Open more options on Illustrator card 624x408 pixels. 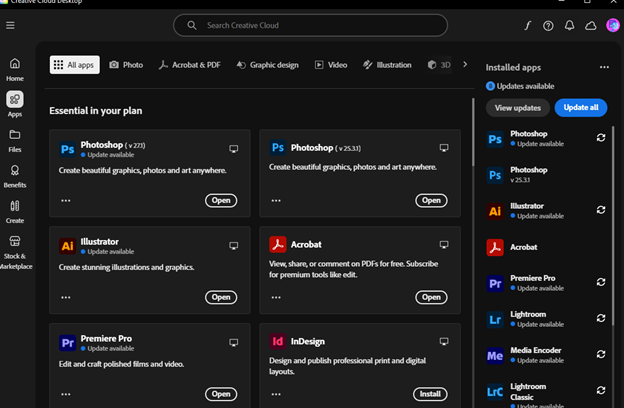(66, 297)
